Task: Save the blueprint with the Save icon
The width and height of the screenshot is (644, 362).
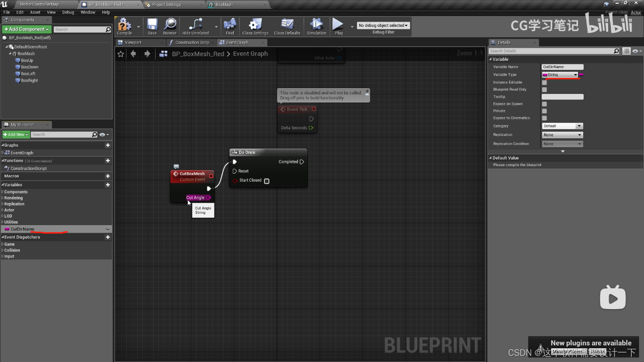Action: tap(152, 26)
